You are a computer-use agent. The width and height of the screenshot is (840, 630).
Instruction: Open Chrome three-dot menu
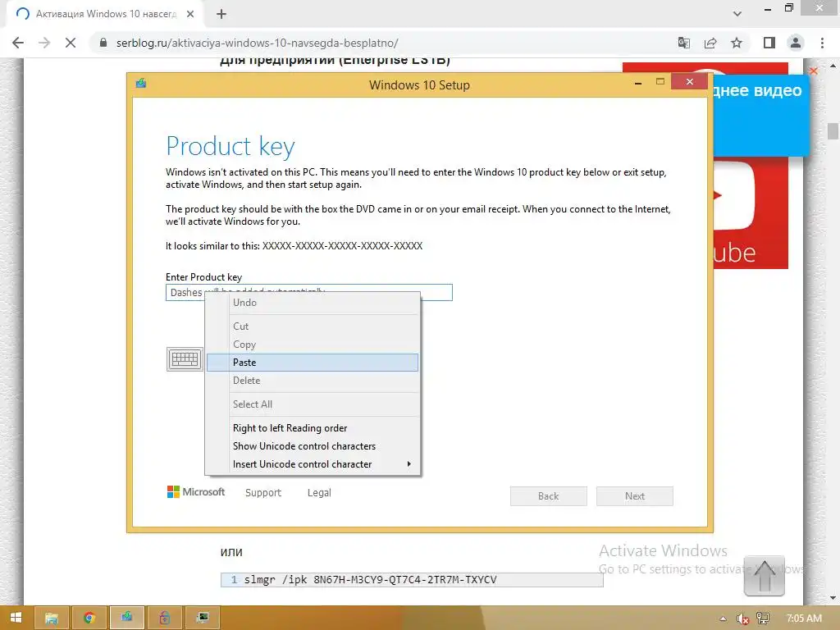coord(822,43)
